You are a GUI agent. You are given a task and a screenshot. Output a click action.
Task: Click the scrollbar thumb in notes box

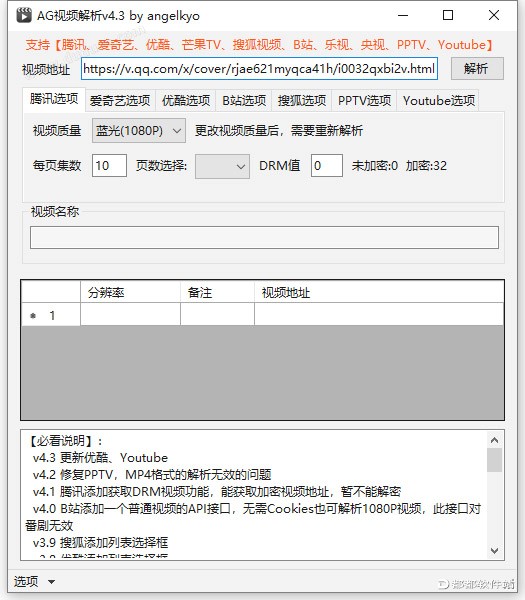pyautogui.click(x=494, y=460)
